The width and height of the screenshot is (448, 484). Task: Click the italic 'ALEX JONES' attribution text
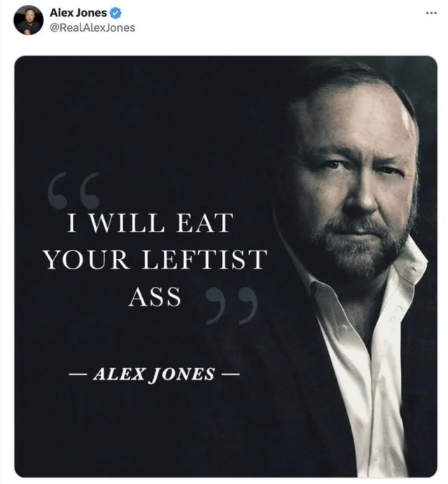click(x=153, y=374)
